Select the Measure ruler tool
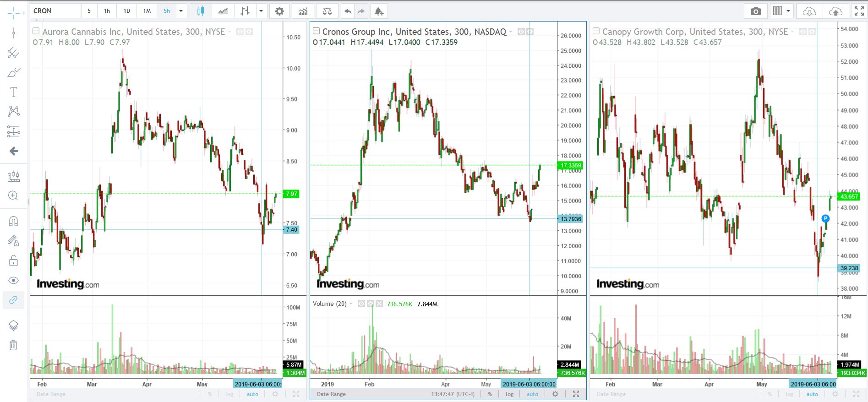Viewport: 868px width, 402px height. [14, 176]
